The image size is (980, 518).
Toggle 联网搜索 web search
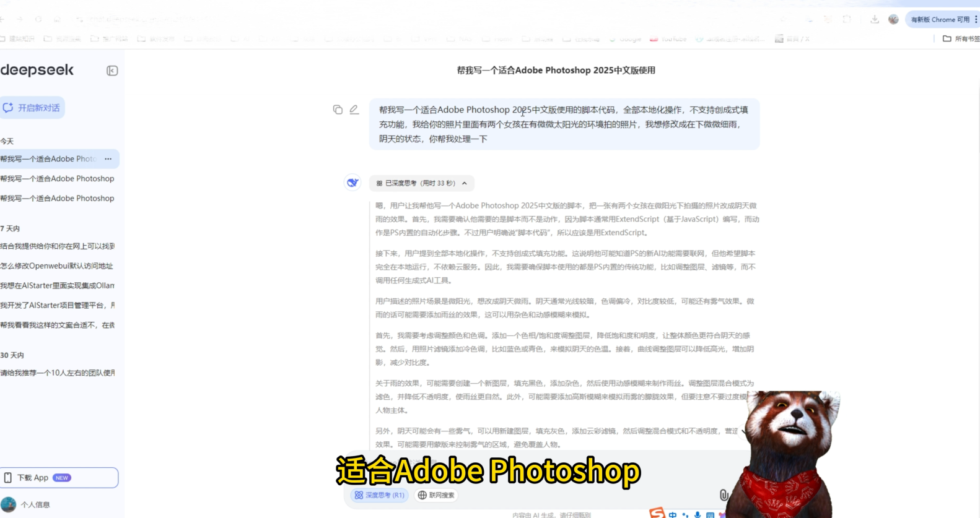tap(436, 495)
